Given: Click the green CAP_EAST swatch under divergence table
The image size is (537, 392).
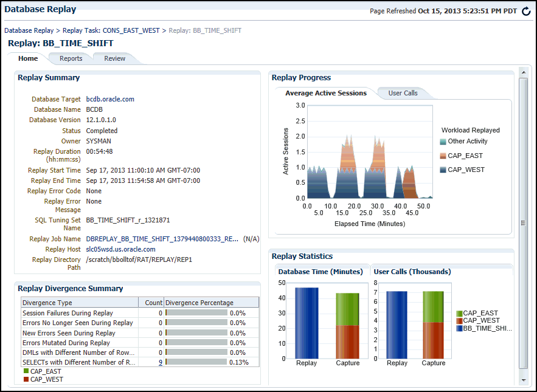Looking at the screenshot, I should [26, 371].
